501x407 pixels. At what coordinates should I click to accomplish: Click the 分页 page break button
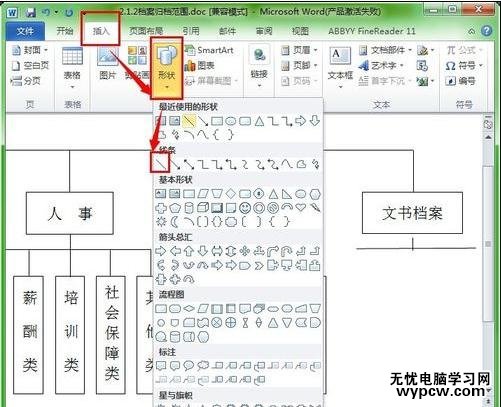coord(26,81)
